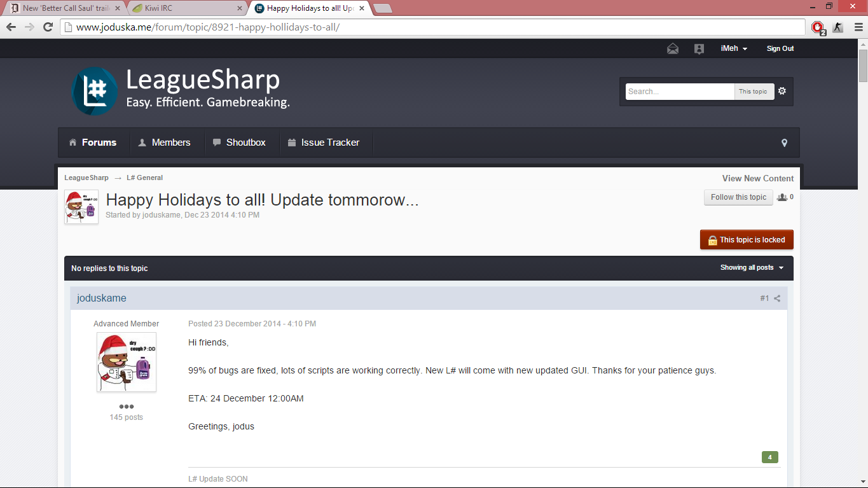Open the Shoutbox nav tab
This screenshot has width=868, height=488.
(x=239, y=143)
